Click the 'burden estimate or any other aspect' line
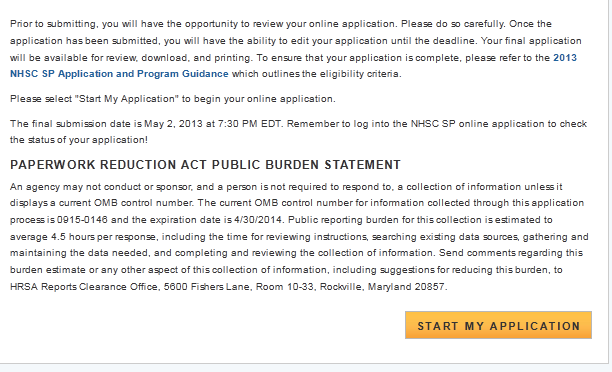The width and height of the screenshot is (612, 372). click(x=286, y=270)
